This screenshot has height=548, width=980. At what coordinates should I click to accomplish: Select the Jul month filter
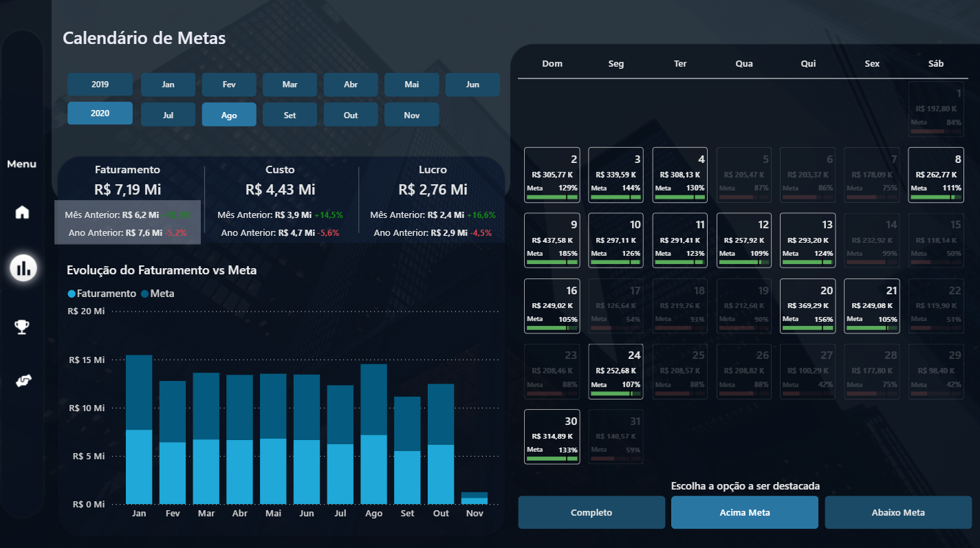point(168,115)
